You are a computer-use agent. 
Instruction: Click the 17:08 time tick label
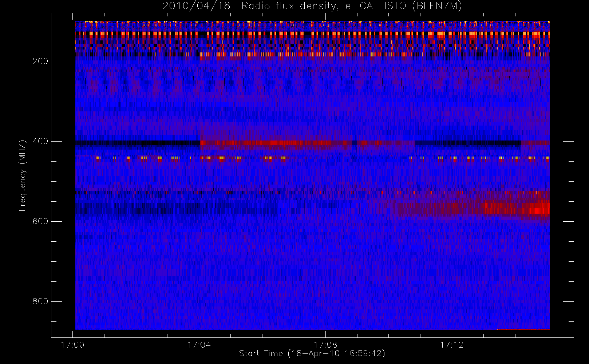pos(325,345)
